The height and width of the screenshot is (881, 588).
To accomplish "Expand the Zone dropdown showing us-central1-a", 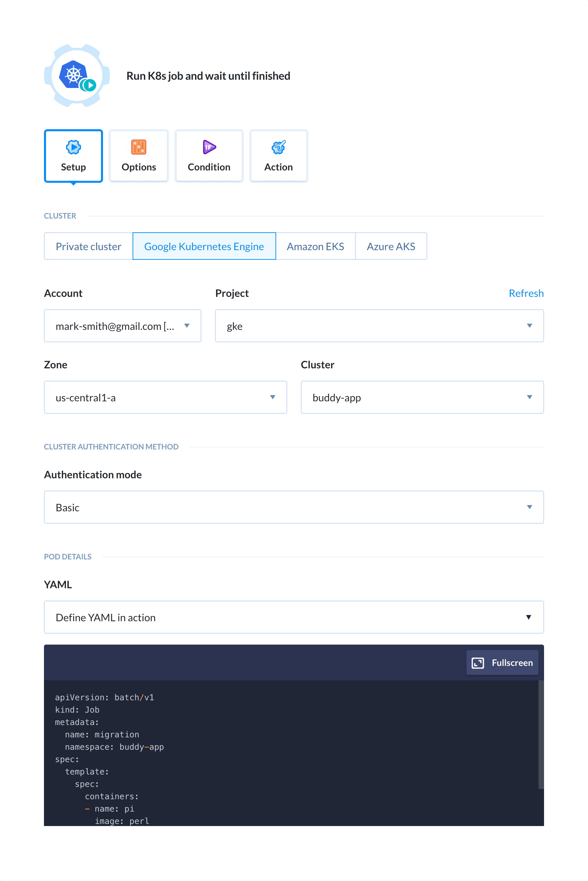I will pos(273,397).
